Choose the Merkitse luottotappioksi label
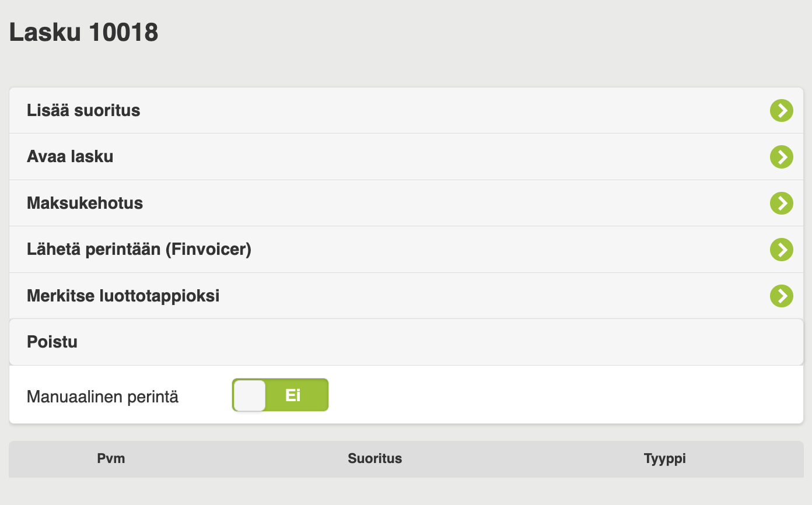812x505 pixels. (123, 296)
